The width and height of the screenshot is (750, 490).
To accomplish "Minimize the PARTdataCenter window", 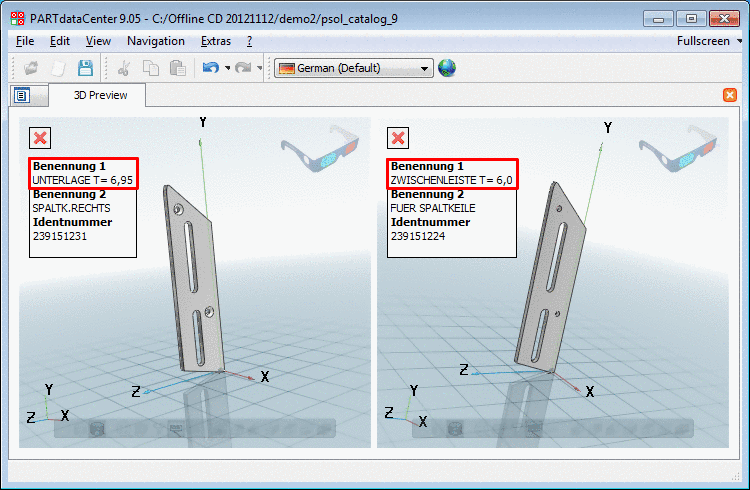I will [658, 19].
